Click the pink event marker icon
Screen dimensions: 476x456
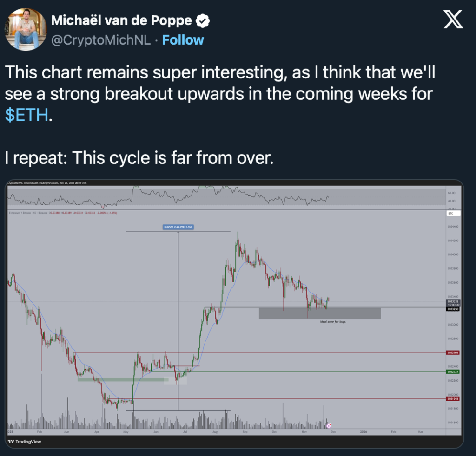[x=329, y=425]
